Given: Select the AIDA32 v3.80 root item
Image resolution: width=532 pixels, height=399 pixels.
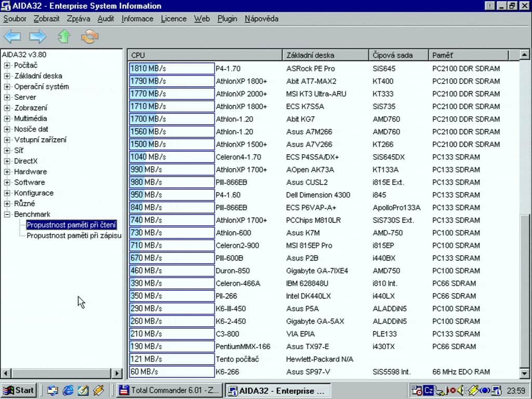Looking at the screenshot, I should [24, 55].
